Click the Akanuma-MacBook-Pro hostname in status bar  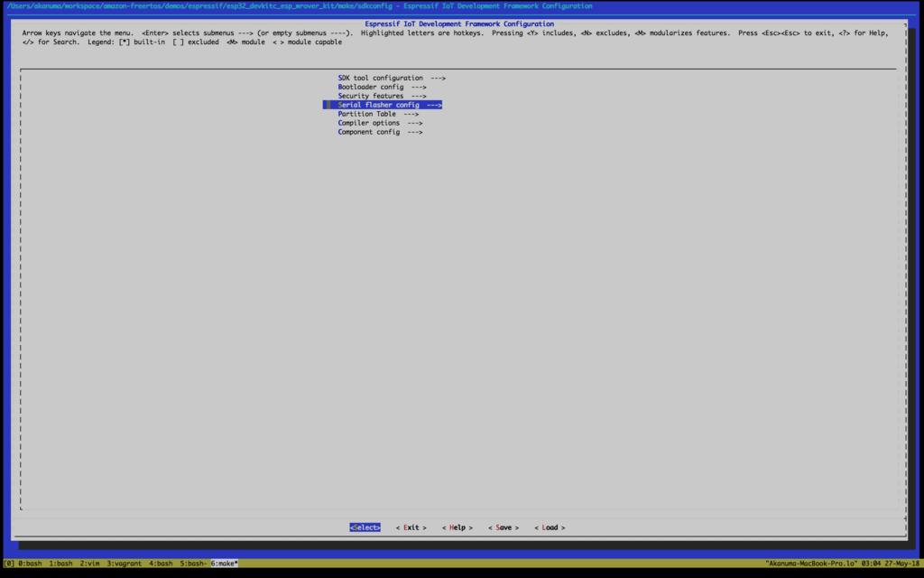coord(810,564)
